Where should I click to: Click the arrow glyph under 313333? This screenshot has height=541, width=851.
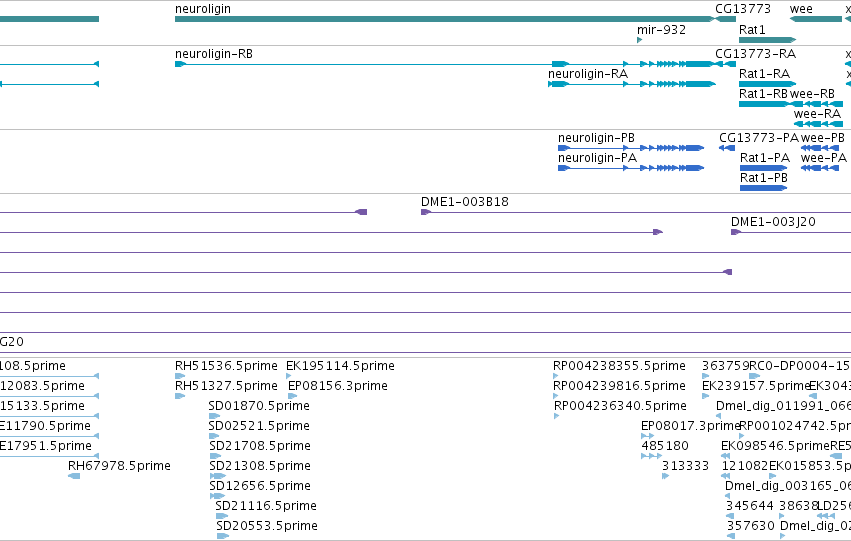point(665,476)
